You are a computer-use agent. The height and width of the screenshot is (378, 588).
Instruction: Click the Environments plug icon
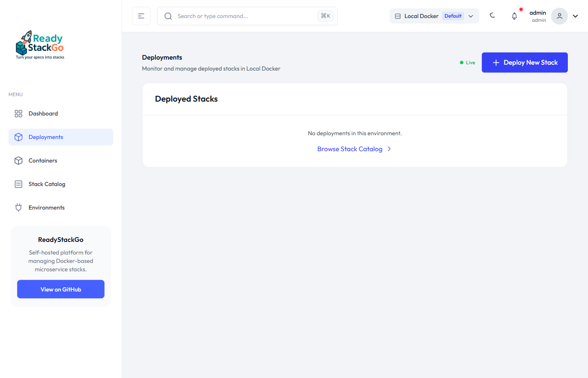tap(18, 208)
